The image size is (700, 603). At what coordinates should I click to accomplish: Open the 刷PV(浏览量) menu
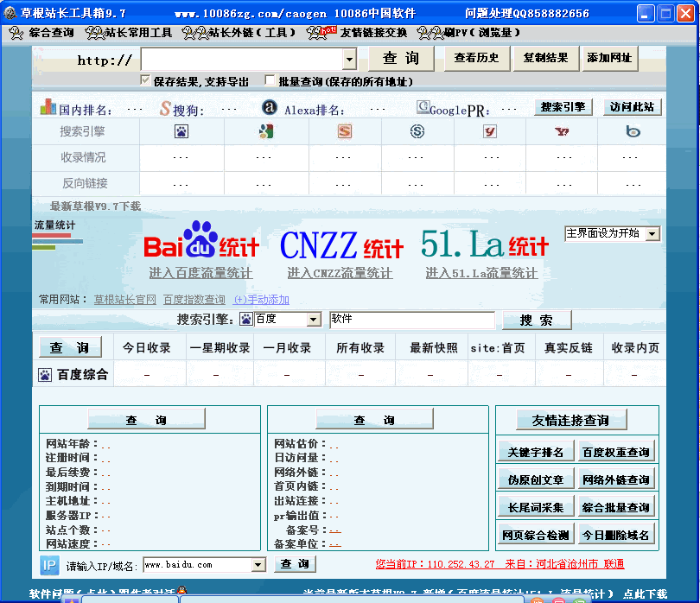pyautogui.click(x=468, y=33)
